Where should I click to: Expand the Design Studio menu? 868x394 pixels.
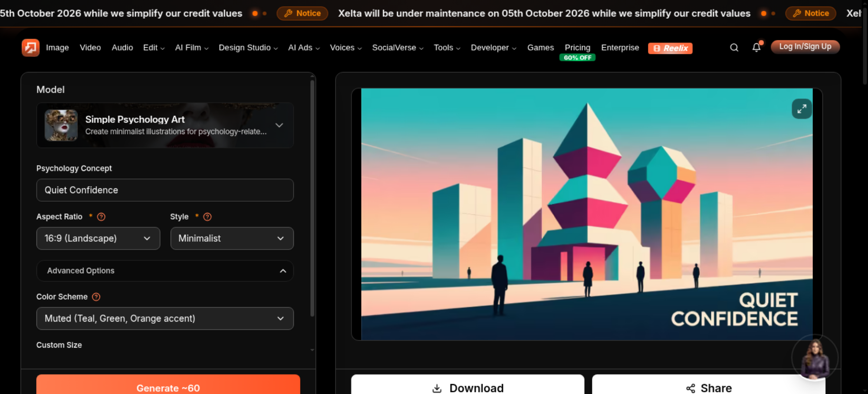248,48
